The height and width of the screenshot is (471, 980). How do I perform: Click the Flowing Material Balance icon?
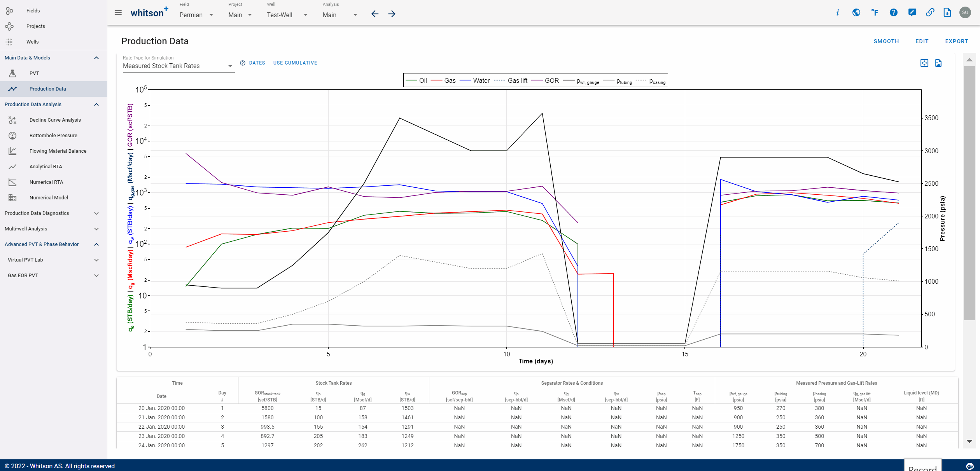[12, 151]
